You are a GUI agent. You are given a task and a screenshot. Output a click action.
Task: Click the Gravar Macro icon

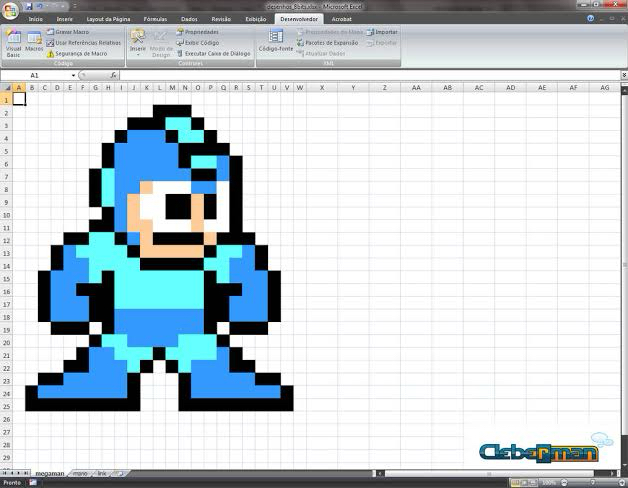(x=50, y=32)
